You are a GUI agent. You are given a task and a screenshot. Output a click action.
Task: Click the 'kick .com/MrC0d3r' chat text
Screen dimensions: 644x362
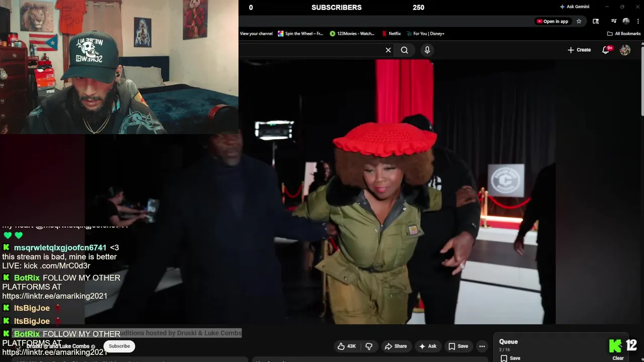(x=57, y=265)
